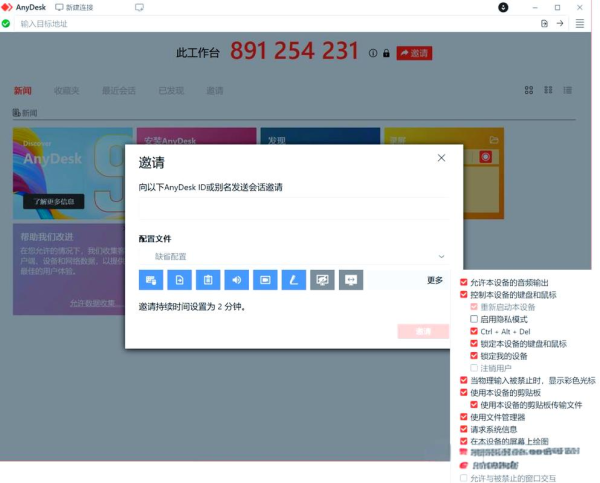
Task: Click the 帮助我们改进 card heading
Action: (47, 237)
